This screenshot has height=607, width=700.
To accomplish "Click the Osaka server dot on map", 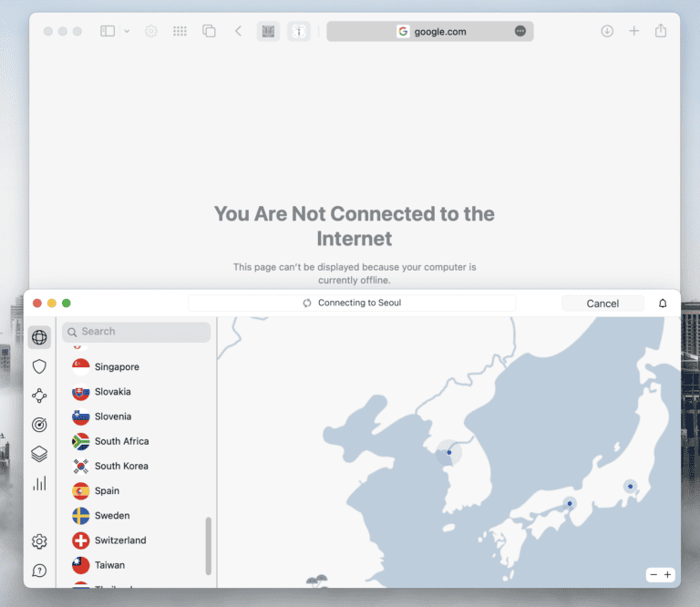I will click(x=570, y=503).
